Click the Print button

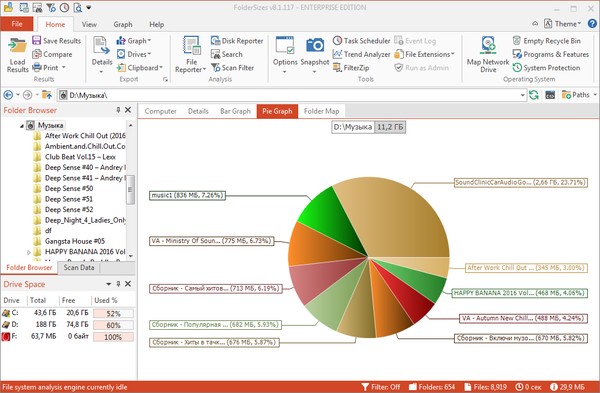pyautogui.click(x=46, y=68)
